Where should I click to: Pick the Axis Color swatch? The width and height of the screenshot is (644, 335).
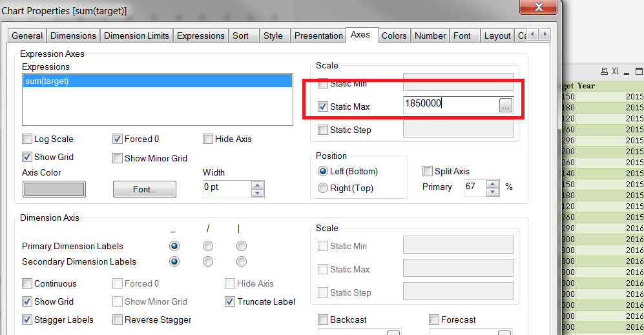(x=54, y=189)
